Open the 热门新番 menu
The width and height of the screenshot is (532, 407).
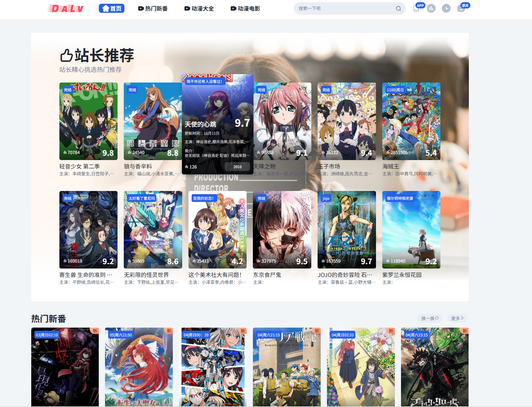(153, 8)
